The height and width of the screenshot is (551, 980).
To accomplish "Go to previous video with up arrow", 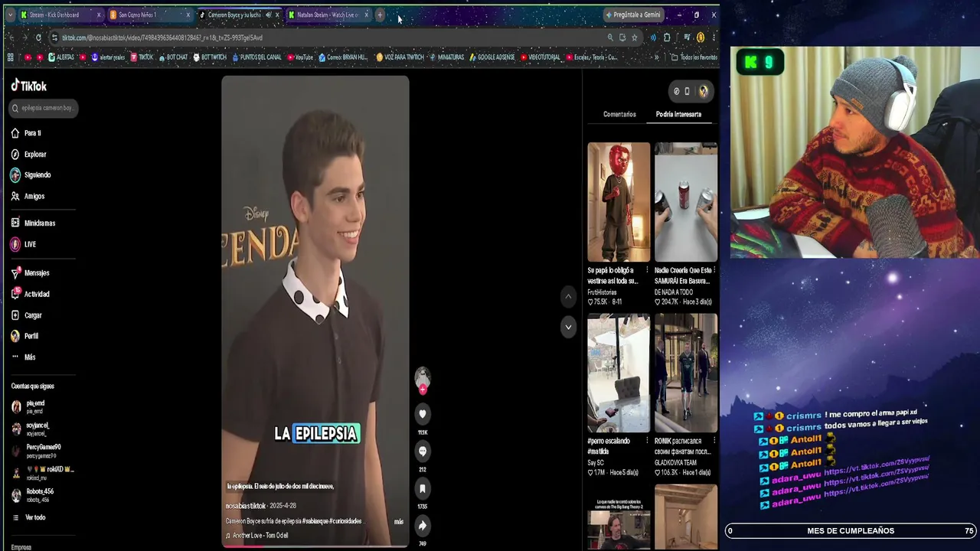I will click(568, 296).
